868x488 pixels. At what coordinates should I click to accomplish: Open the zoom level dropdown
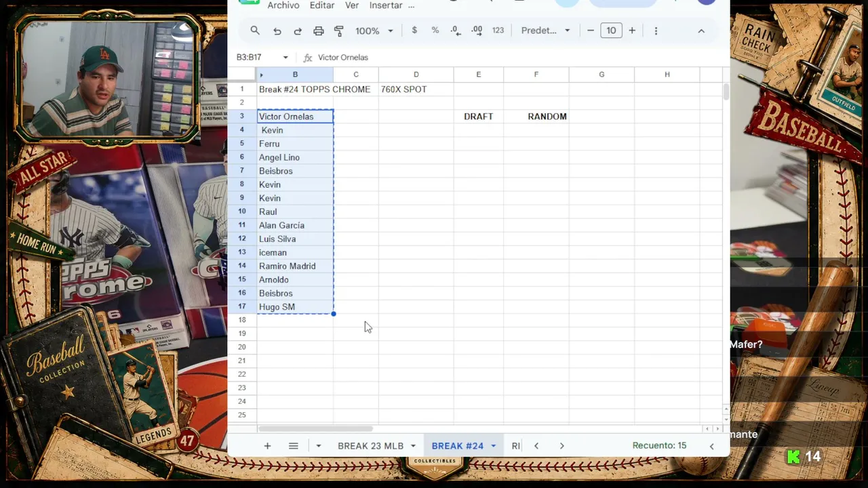[x=374, y=30]
